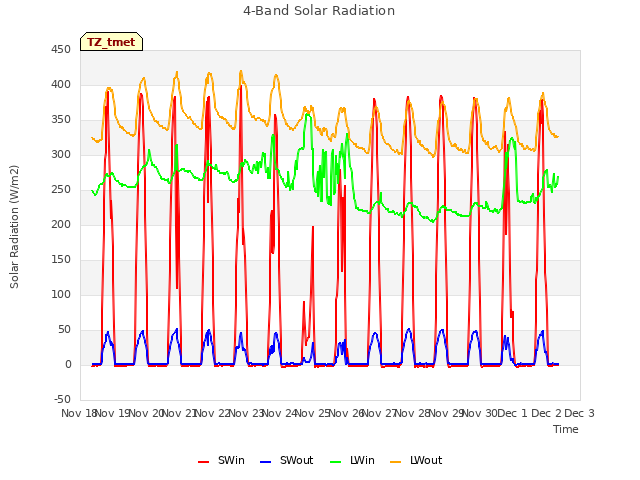
Task: Select the blue SWout legend swatch
Action: click(x=266, y=462)
